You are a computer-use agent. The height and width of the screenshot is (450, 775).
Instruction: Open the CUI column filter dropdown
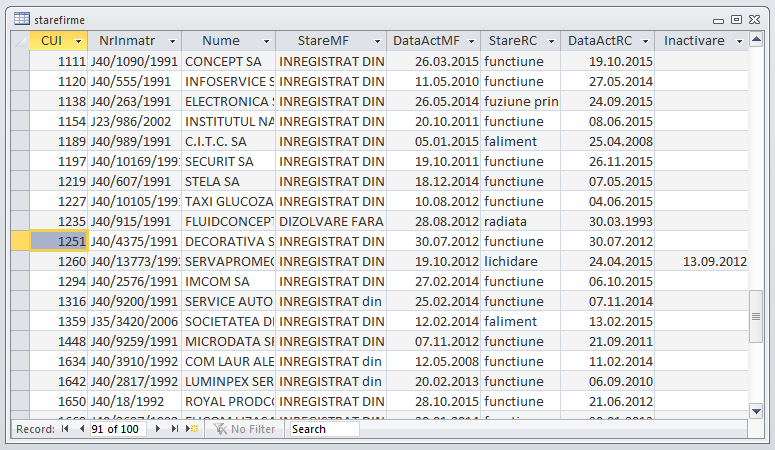(77, 41)
